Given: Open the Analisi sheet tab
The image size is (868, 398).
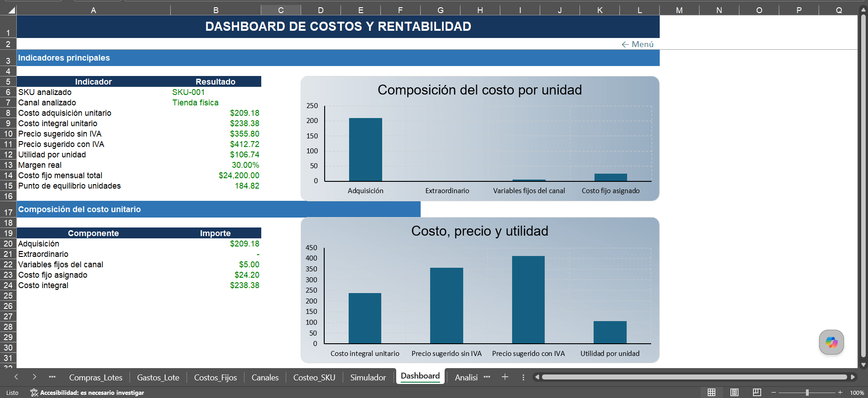Looking at the screenshot, I should coord(466,378).
